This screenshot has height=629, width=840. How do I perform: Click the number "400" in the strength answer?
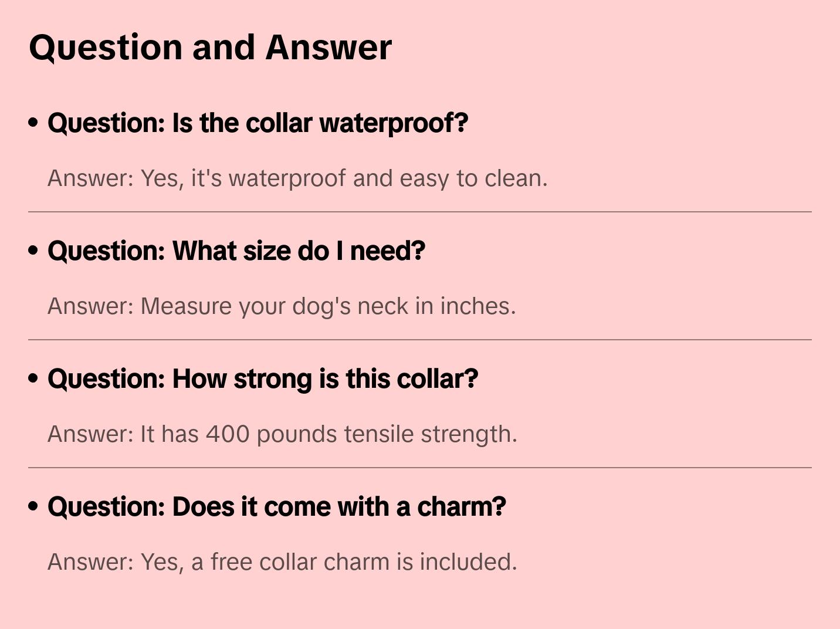click(x=228, y=434)
